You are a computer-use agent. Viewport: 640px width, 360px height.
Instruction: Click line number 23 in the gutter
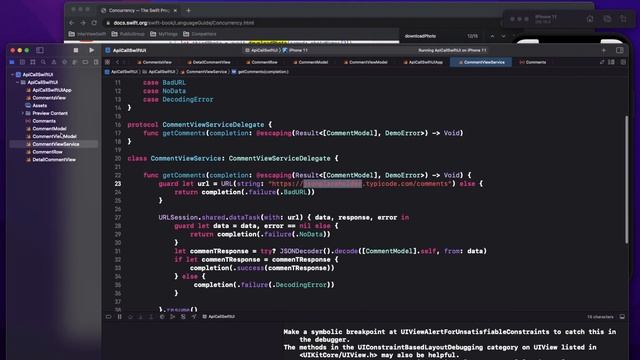[x=118, y=184]
